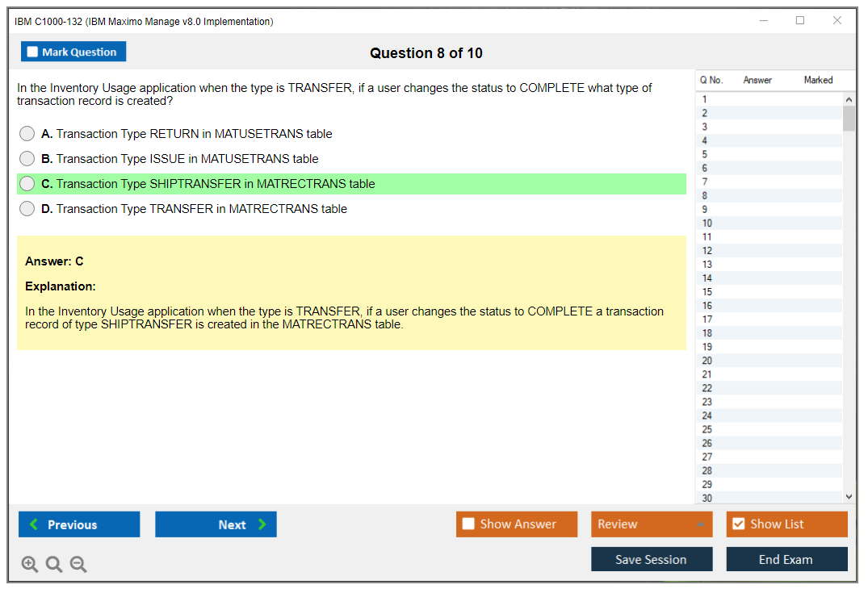
Task: Uncheck the Show List checkbox
Action: pos(738,524)
